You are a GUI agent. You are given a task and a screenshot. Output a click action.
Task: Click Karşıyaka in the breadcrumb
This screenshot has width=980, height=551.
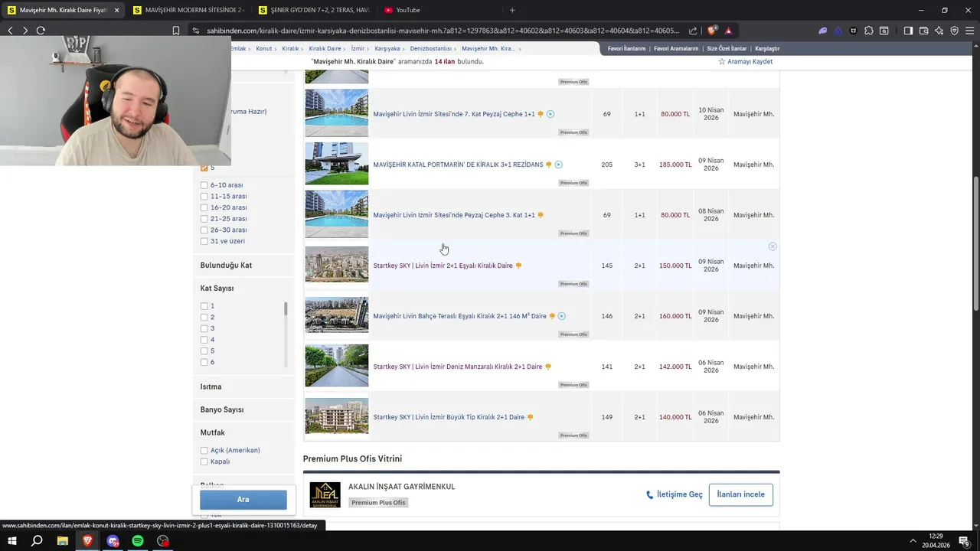387,49
